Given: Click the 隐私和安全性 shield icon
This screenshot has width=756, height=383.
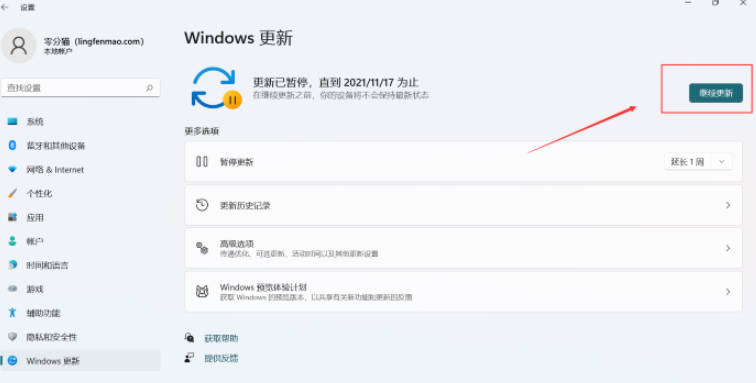Looking at the screenshot, I should 13,337.
